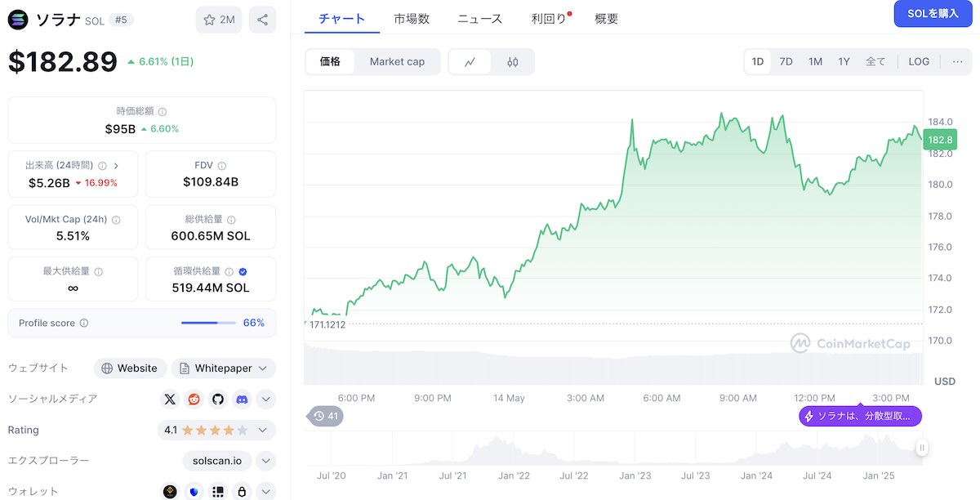Open the Binance wallet icon
980x500 pixels.
pyautogui.click(x=170, y=492)
